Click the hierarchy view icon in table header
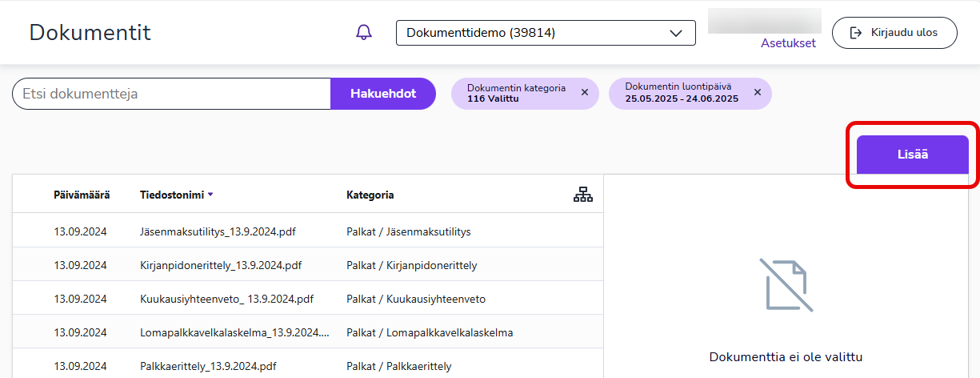The width and height of the screenshot is (980, 378). pyautogui.click(x=583, y=195)
